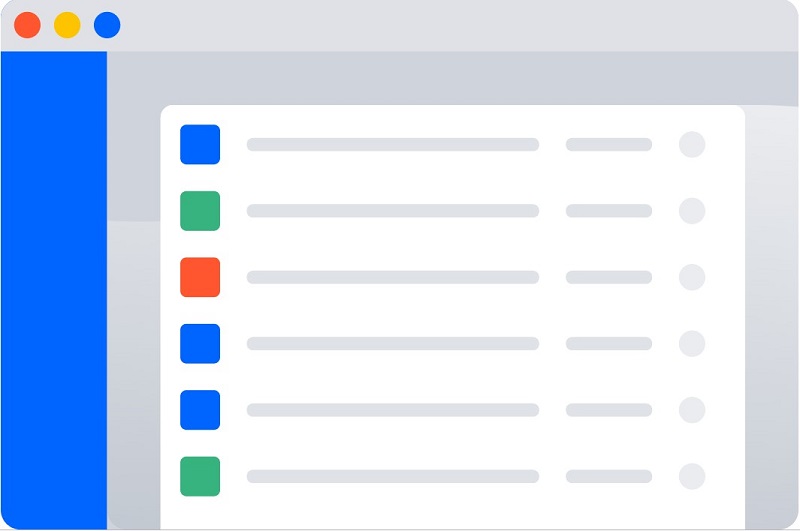Click the blue circle button in the title bar

click(107, 25)
